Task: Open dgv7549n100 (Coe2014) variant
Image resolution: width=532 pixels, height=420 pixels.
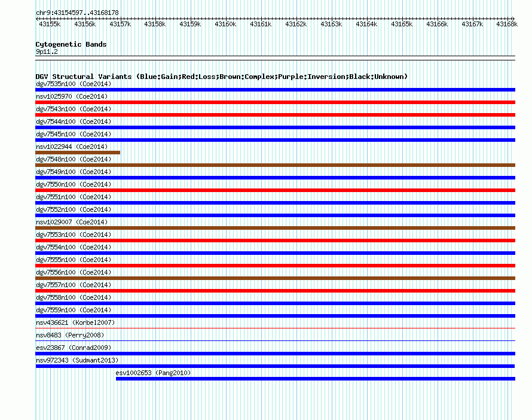Action: click(x=74, y=172)
